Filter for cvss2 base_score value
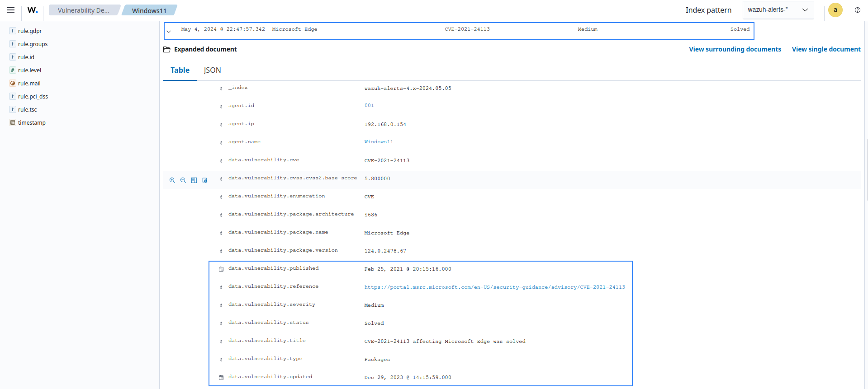 coord(172,180)
